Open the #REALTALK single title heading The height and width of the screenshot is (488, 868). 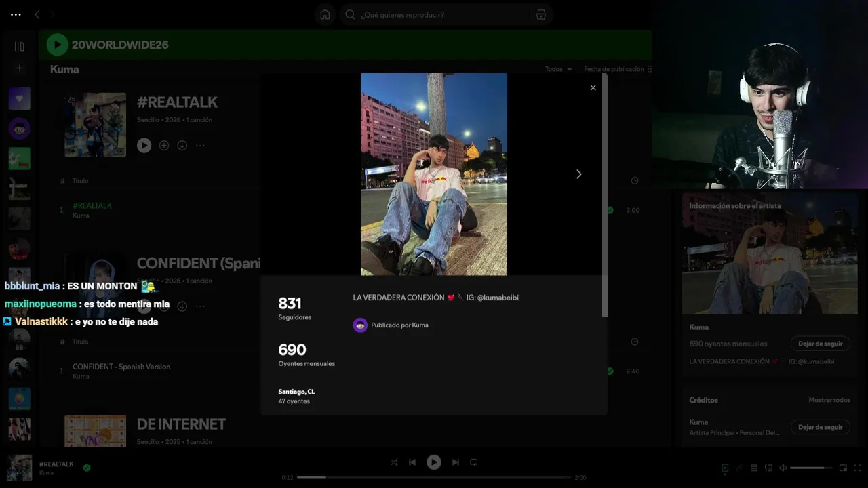coord(177,102)
